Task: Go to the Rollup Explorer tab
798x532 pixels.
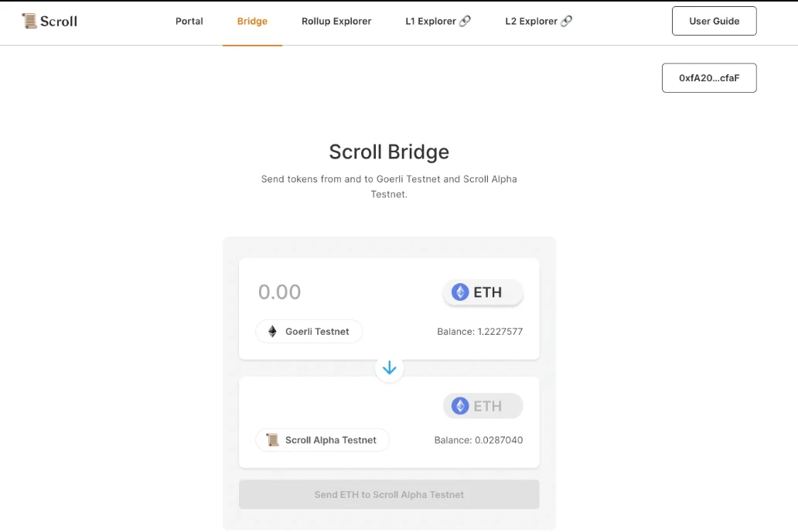Action: pyautogui.click(x=336, y=22)
